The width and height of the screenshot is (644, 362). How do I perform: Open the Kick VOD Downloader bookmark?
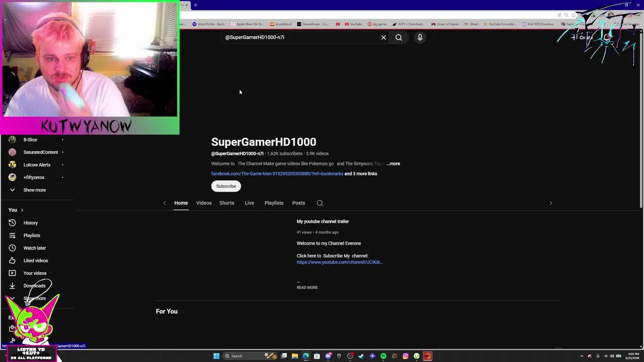coord(539,24)
